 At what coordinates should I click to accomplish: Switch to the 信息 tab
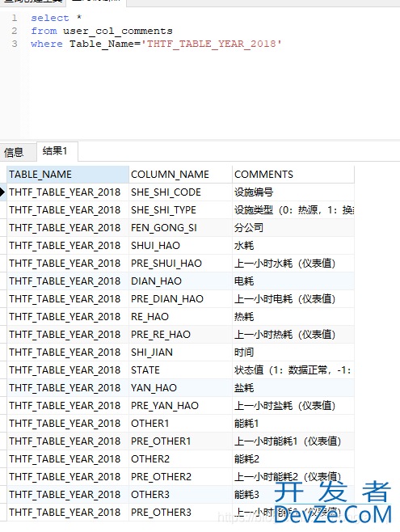(18, 152)
